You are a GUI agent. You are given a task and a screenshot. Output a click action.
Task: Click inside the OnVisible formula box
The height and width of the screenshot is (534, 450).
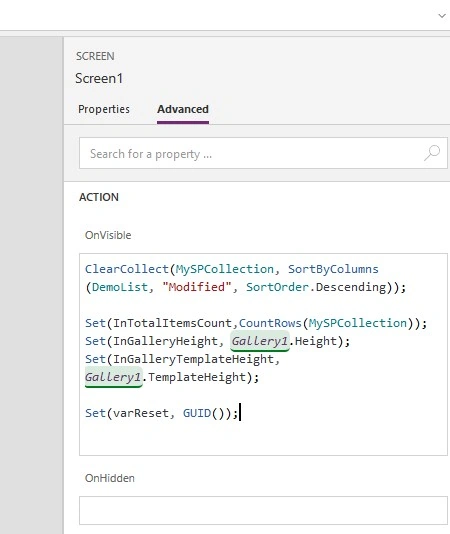pyautogui.click(x=263, y=354)
